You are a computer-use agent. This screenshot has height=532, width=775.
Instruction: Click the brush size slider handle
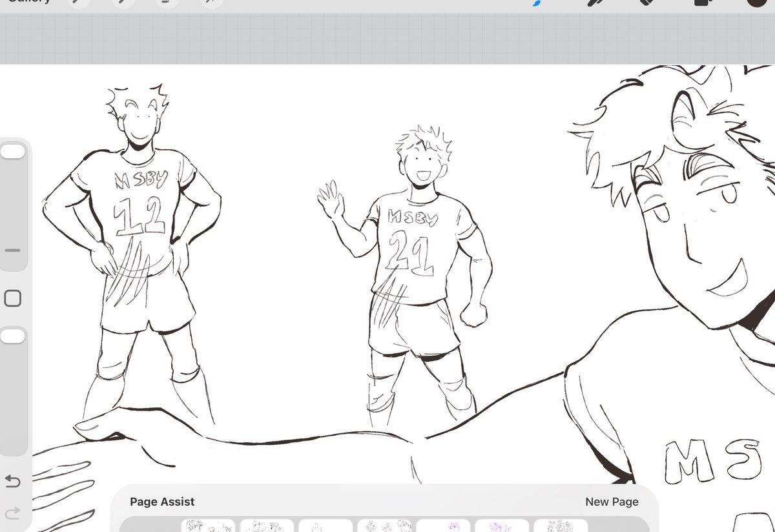(13, 152)
